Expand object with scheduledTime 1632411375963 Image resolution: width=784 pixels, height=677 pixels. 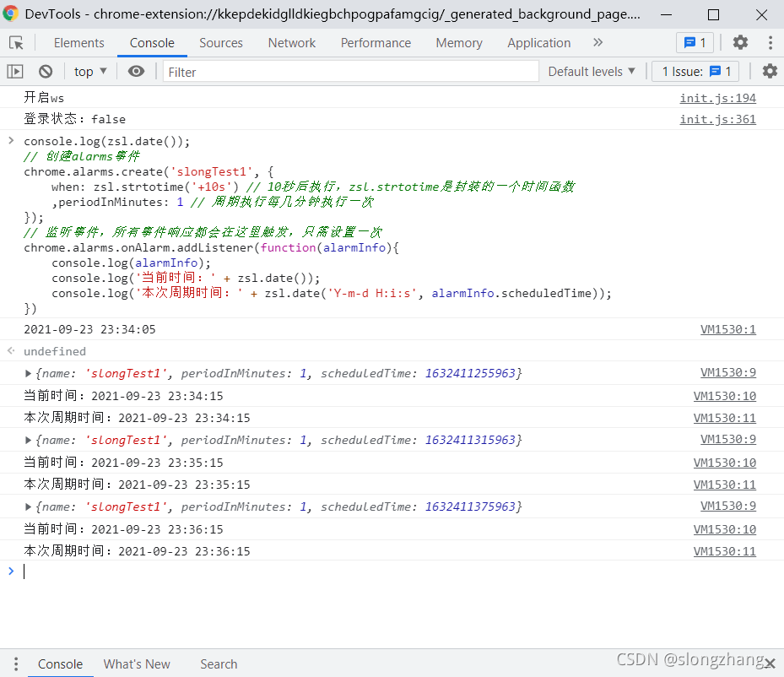click(29, 506)
